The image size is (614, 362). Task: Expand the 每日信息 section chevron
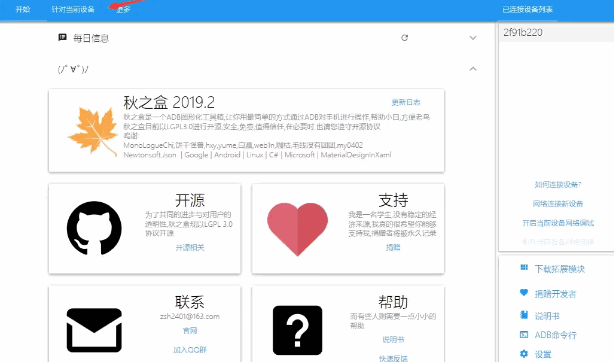click(473, 38)
